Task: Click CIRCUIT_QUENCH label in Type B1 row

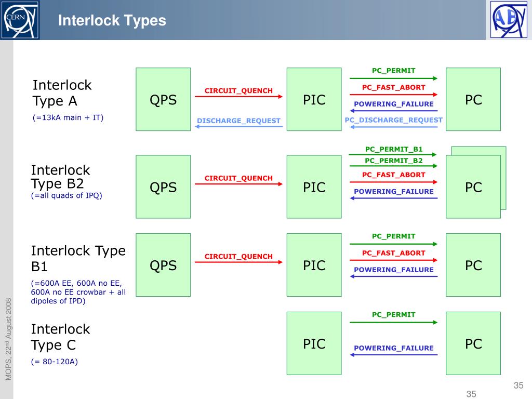Action: 238,257
